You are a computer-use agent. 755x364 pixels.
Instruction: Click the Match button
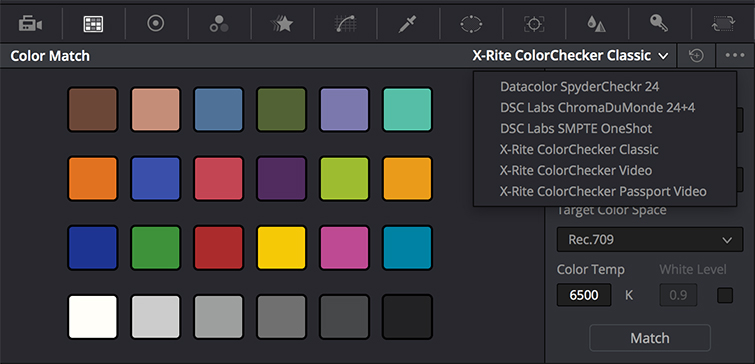pos(650,338)
